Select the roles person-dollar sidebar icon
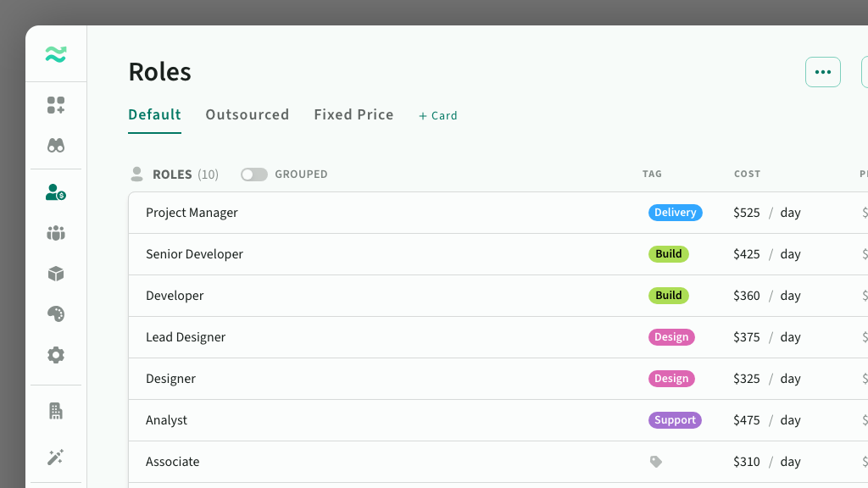 (x=56, y=192)
